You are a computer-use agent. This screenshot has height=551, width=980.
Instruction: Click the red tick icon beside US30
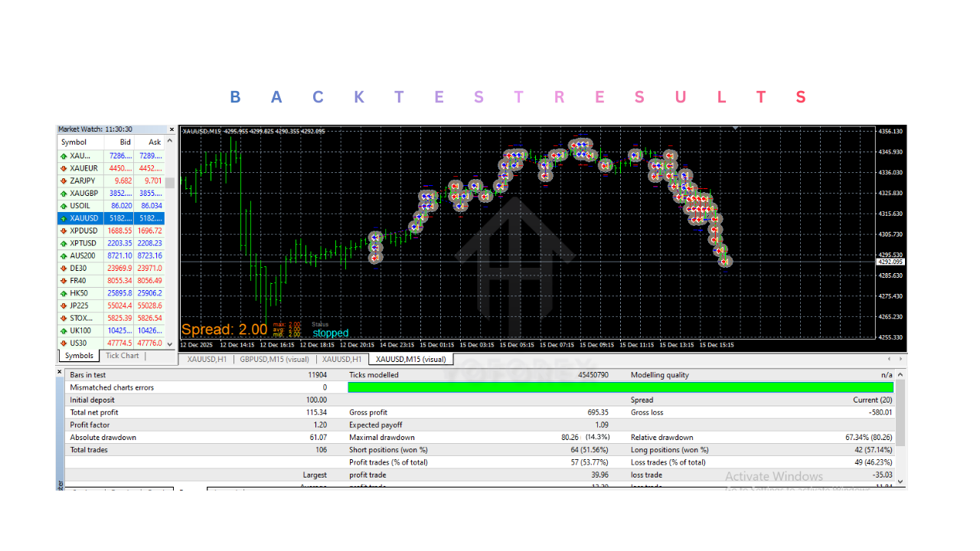pos(62,342)
